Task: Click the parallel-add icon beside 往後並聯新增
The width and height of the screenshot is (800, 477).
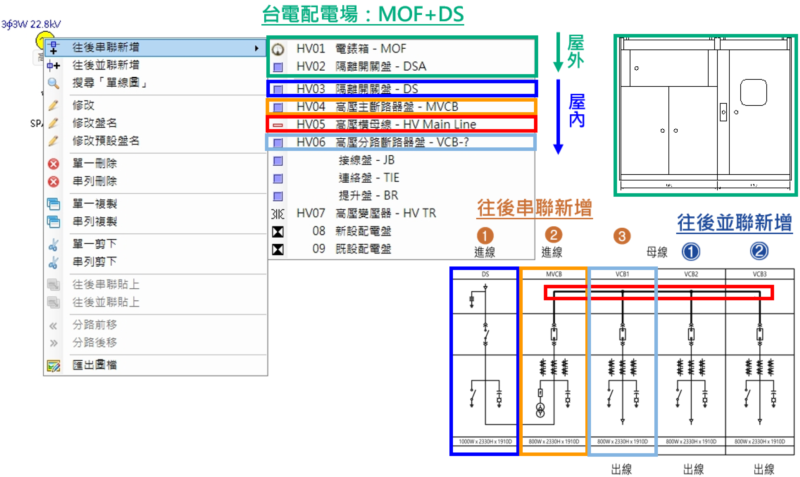Action: pos(54,65)
